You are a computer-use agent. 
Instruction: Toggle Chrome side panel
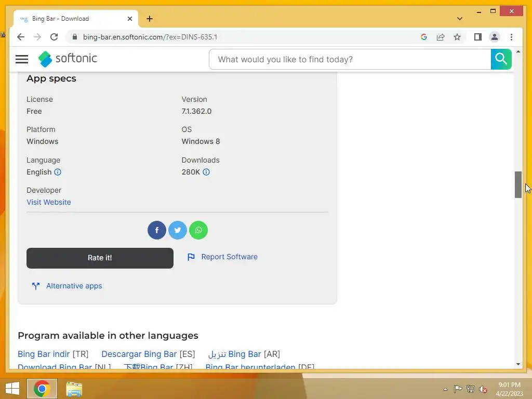(478, 37)
